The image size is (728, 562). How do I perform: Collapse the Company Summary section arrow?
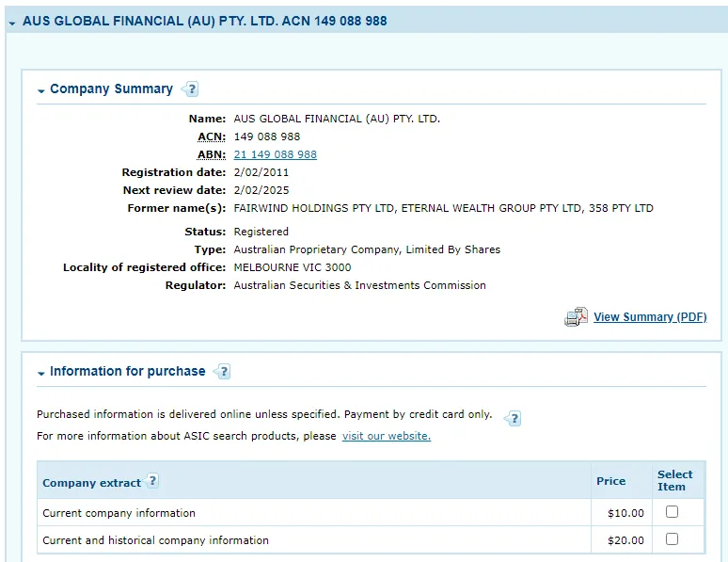[41, 90]
